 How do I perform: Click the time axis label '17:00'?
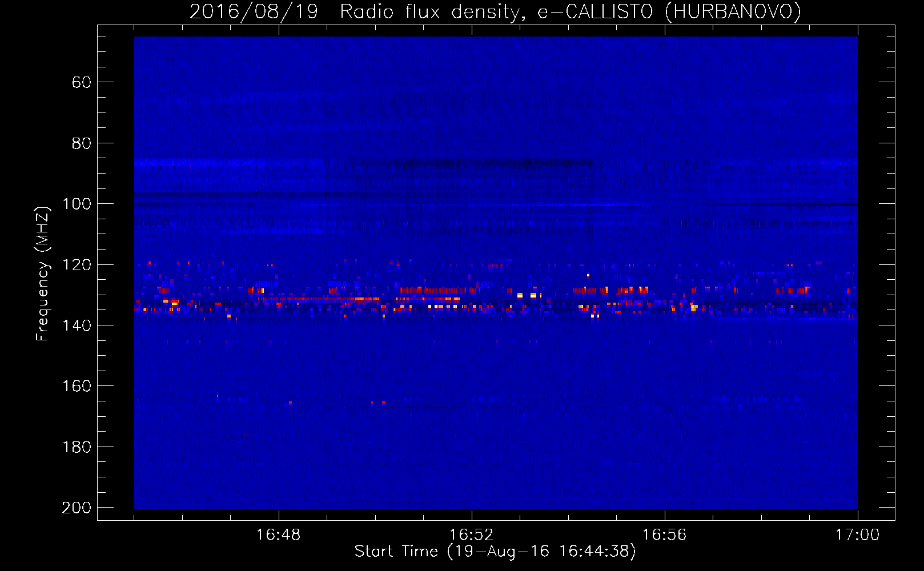click(857, 535)
